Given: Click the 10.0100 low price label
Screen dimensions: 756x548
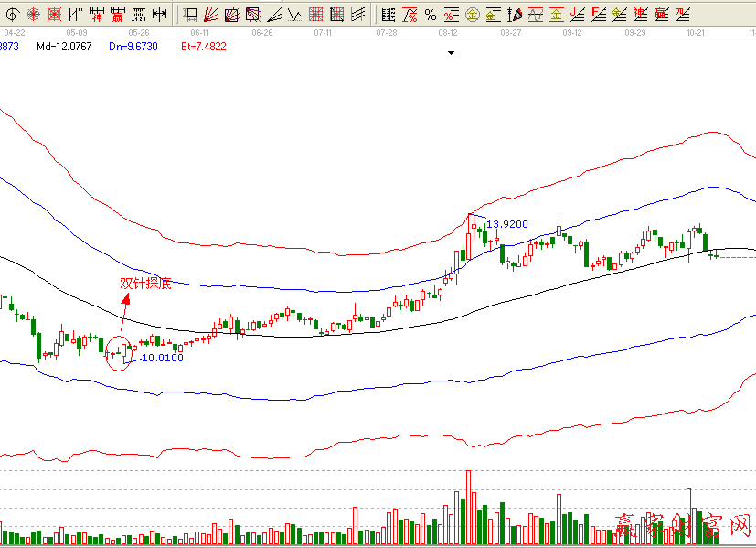Looking at the screenshot, I should click(163, 358).
